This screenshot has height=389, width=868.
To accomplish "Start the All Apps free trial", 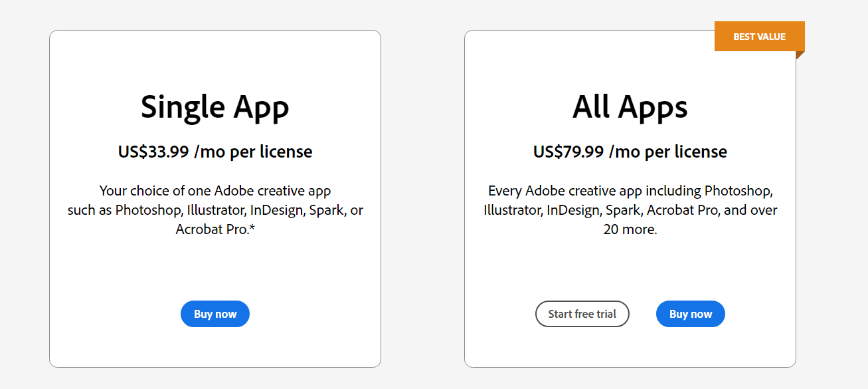I will pos(582,314).
